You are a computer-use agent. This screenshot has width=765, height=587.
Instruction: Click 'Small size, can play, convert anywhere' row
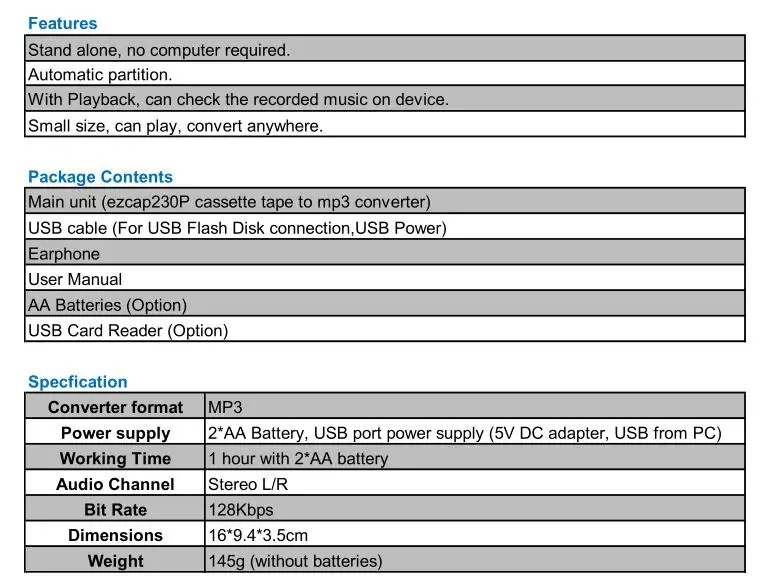click(384, 124)
